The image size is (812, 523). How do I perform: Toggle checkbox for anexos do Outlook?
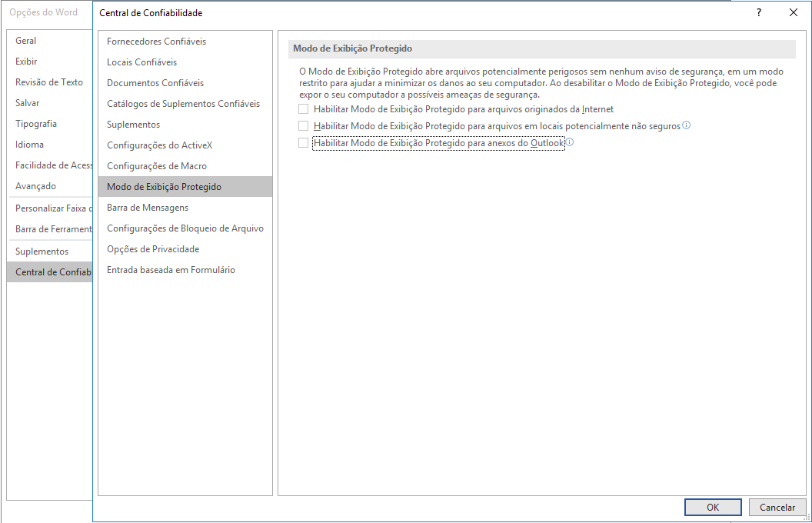pyautogui.click(x=303, y=143)
